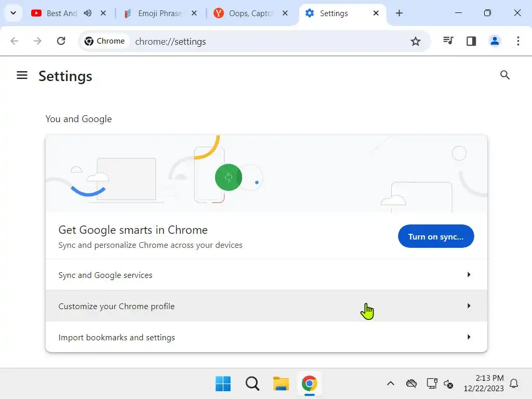The image size is (532, 399).
Task: Expand arrow for Import bookmarks and settings
Action: (x=469, y=337)
